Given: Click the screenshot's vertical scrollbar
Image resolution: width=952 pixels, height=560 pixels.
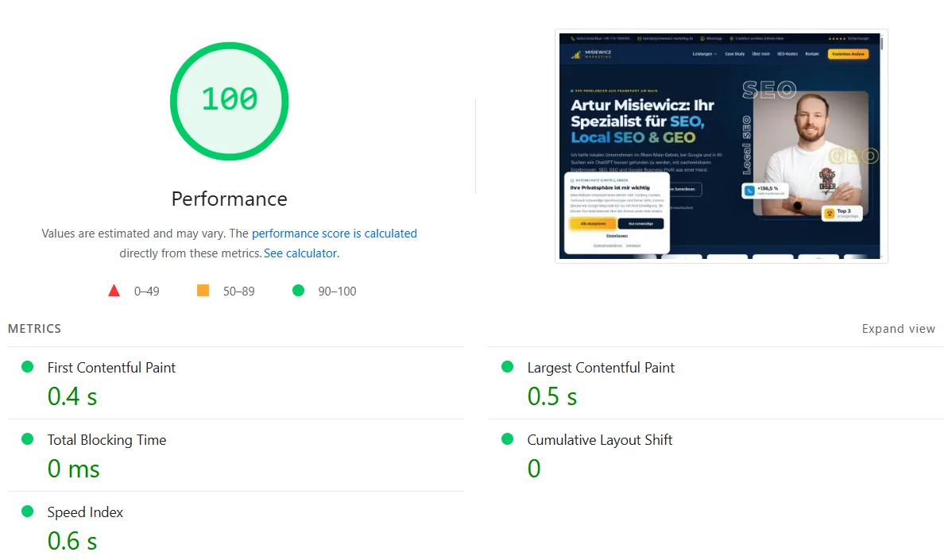Looking at the screenshot, I should [881, 145].
